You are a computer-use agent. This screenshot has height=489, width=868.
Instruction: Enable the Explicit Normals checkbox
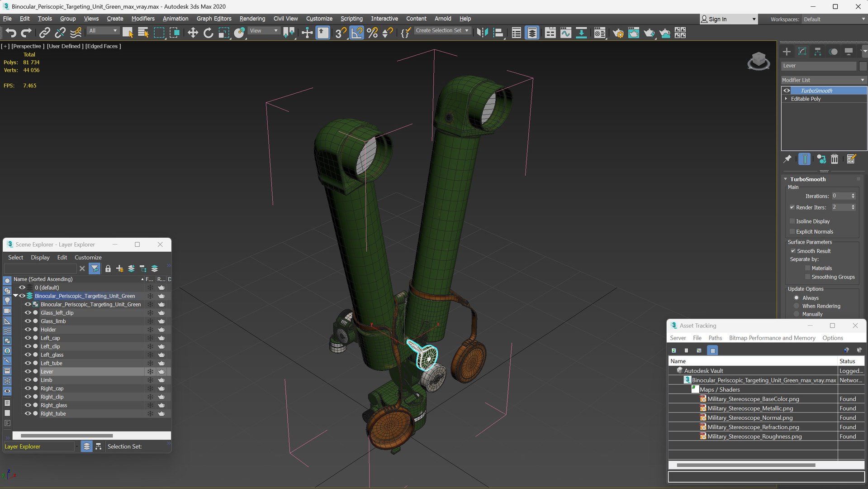(x=792, y=232)
